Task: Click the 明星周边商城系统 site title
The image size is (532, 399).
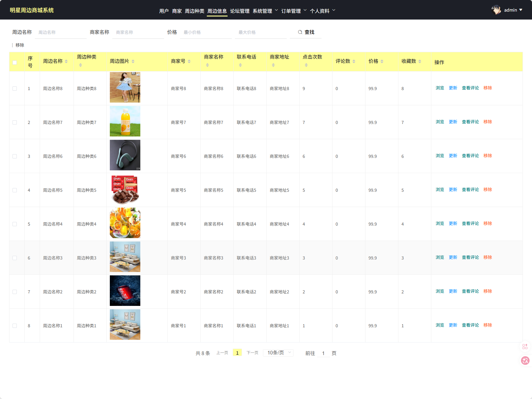Action: 32,10
